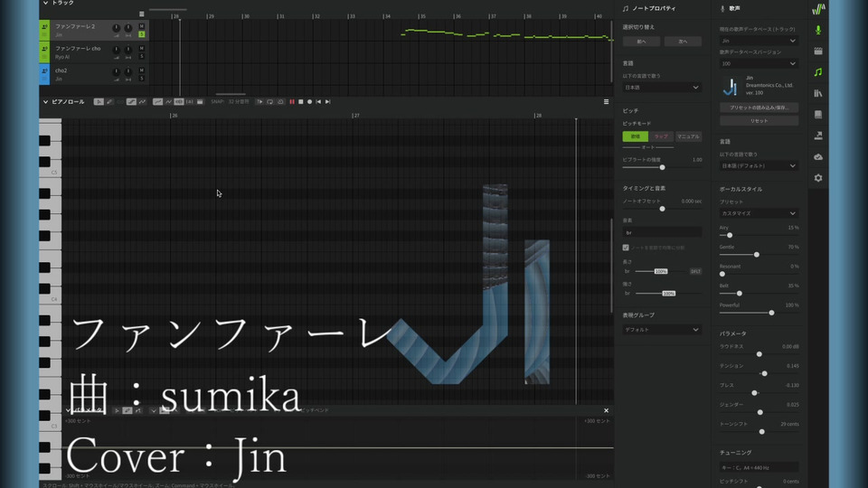Select the pointer tool in piano roll toolbar

[x=99, y=102]
